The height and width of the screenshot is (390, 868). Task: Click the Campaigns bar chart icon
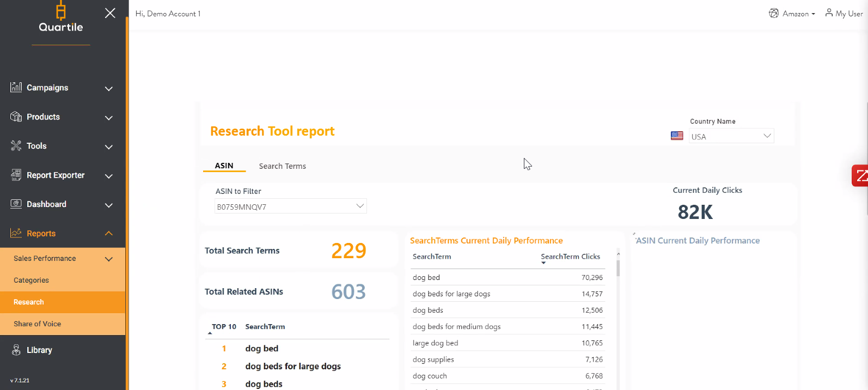(x=16, y=87)
